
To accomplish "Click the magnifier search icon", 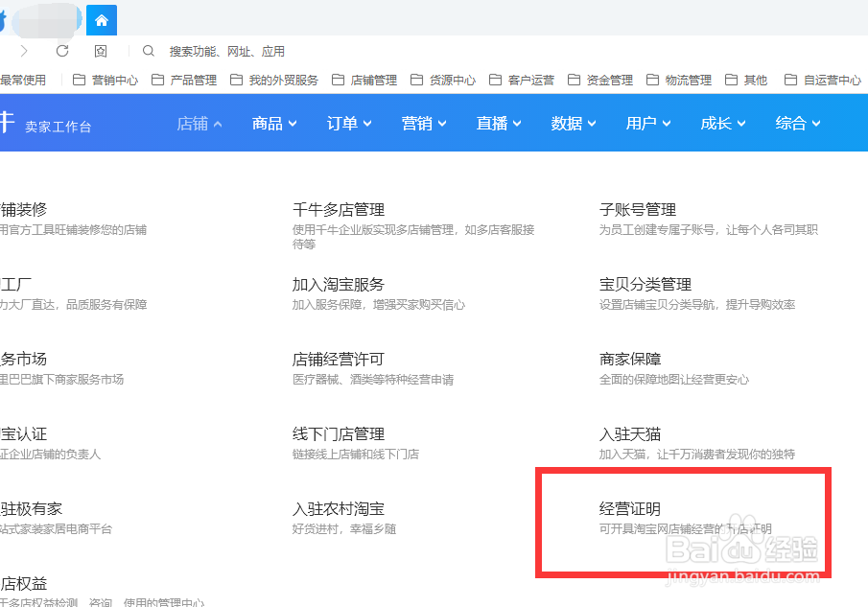I will point(148,51).
